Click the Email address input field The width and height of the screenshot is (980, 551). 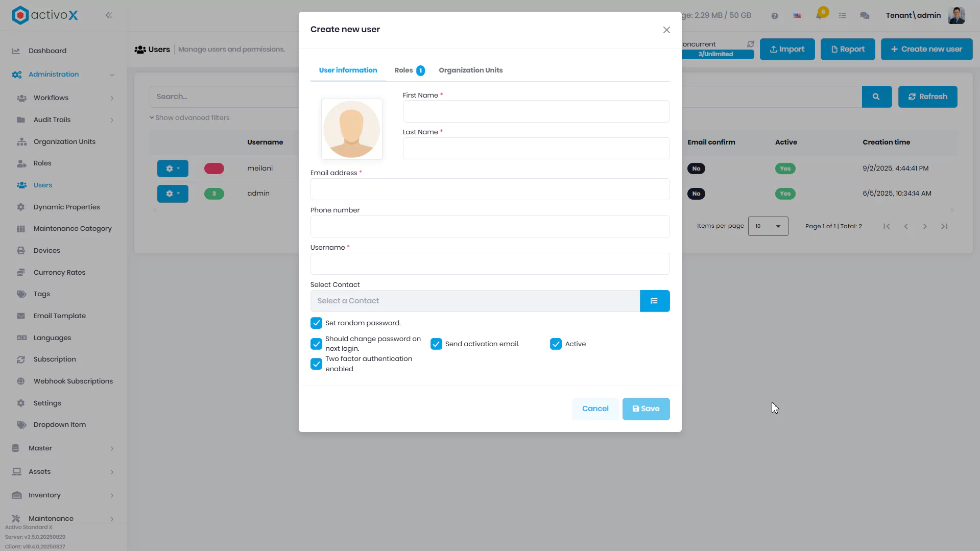click(x=490, y=189)
